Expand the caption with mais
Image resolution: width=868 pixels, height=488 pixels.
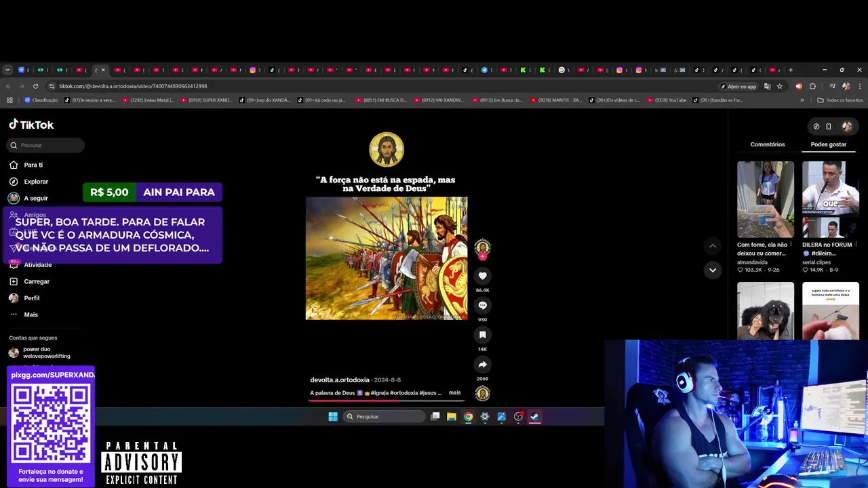[454, 393]
